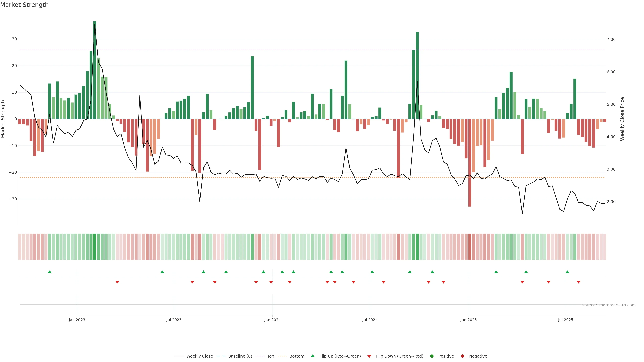The height and width of the screenshot is (362, 644).
Task: Click the last red flip-down triangle marker
Action: tap(578, 282)
